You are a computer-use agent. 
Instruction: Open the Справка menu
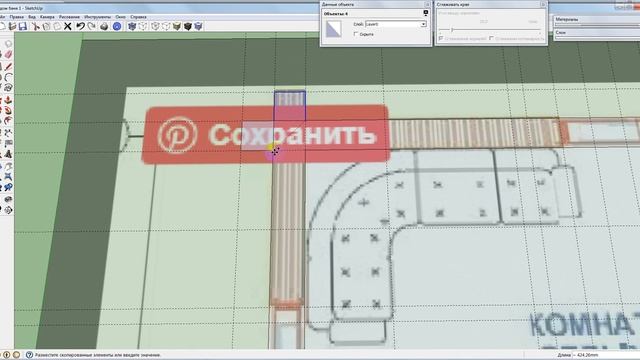coord(138,17)
